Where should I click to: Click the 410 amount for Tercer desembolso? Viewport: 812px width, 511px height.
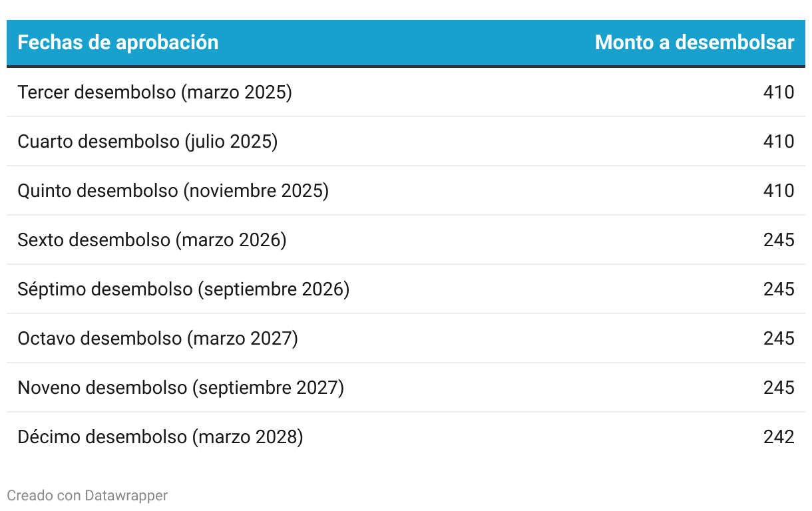click(779, 92)
